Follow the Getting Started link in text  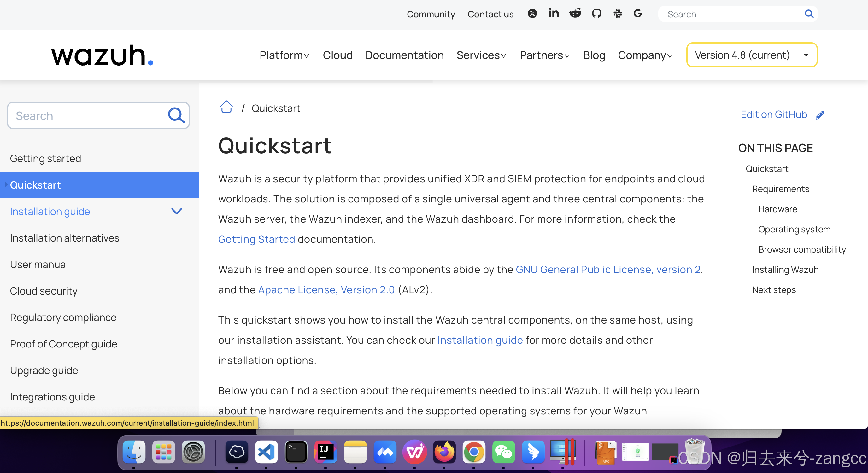pos(256,239)
